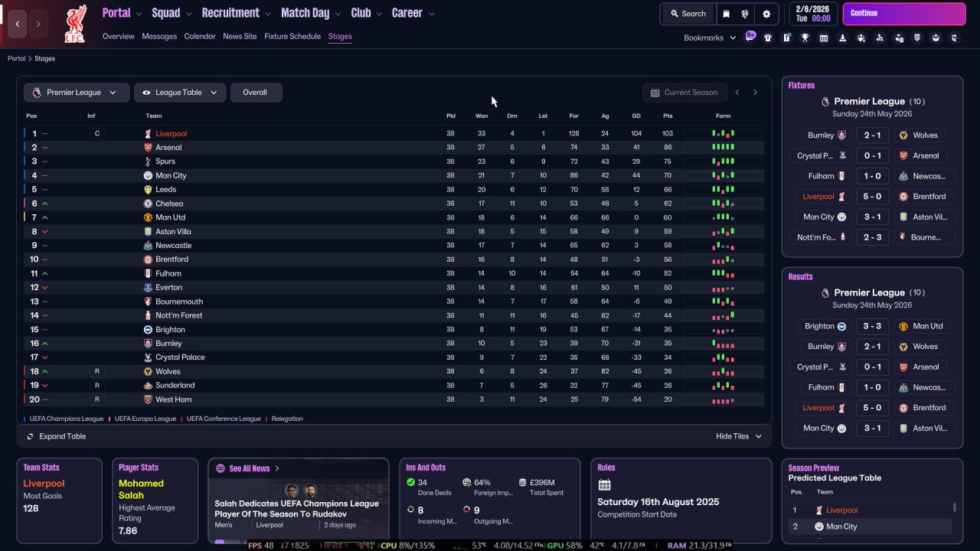This screenshot has width=980, height=551.
Task: Click the Man City crest in league table
Action: (149, 175)
